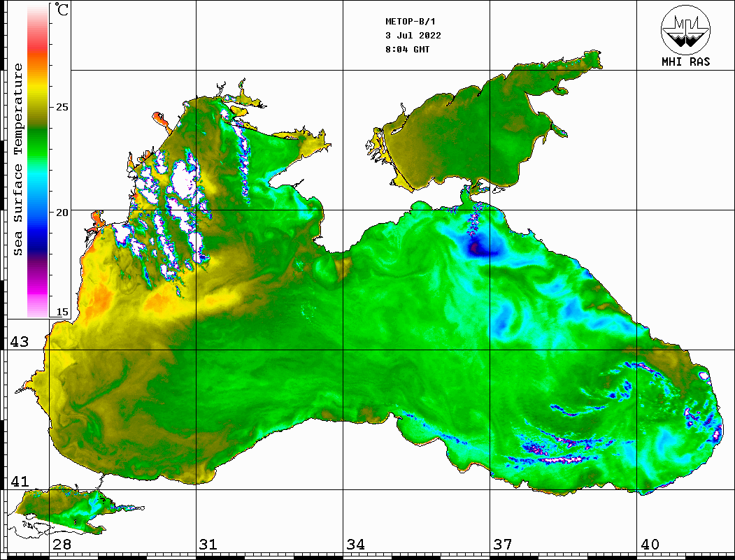Viewport: 735px width, 560px height.
Task: Click latitude label 43
Action: (20, 342)
